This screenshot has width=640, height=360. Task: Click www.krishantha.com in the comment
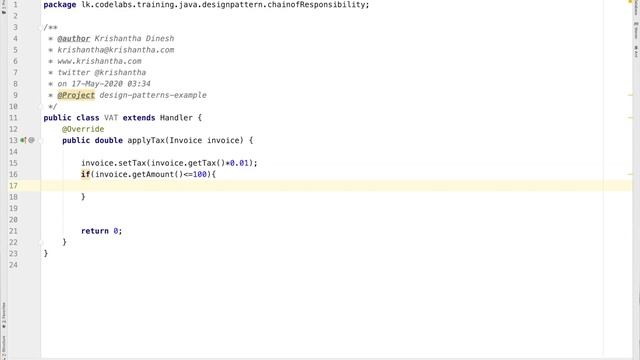pos(99,61)
